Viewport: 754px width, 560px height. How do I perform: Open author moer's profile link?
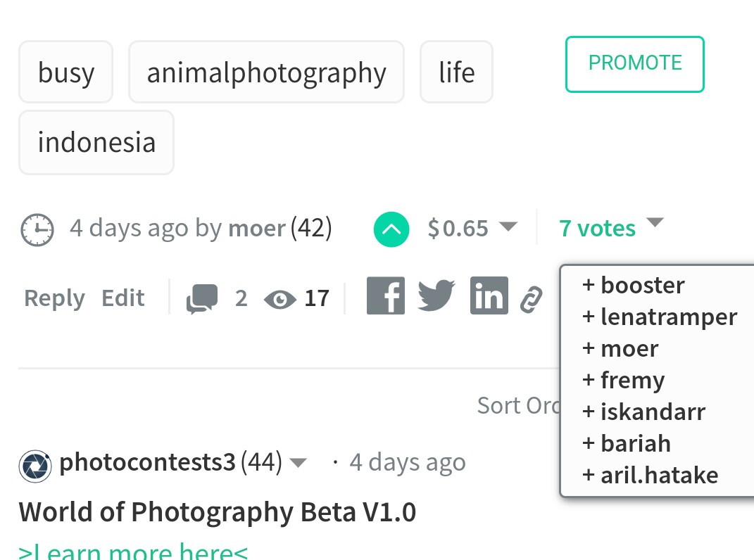point(257,228)
